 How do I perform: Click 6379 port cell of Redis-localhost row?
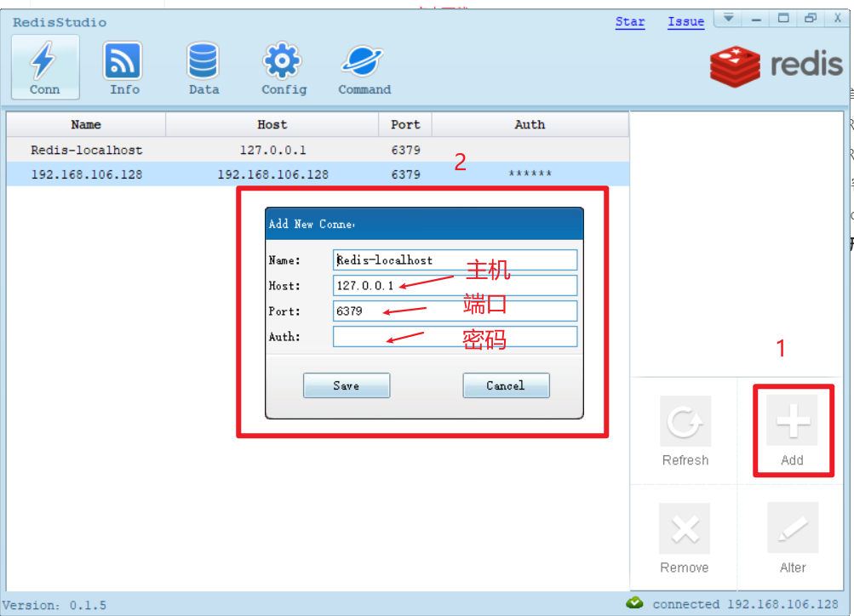click(406, 151)
